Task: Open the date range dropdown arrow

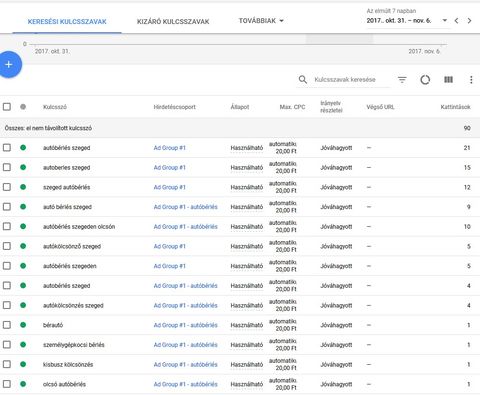Action: 444,21
